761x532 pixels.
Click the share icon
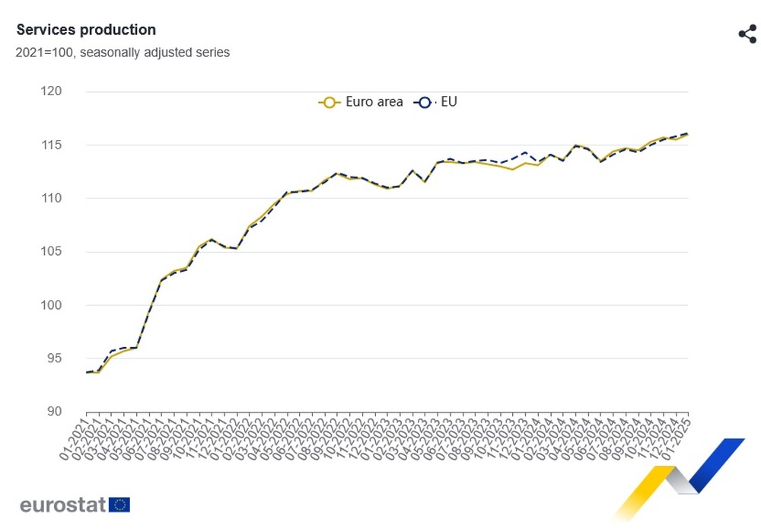747,34
